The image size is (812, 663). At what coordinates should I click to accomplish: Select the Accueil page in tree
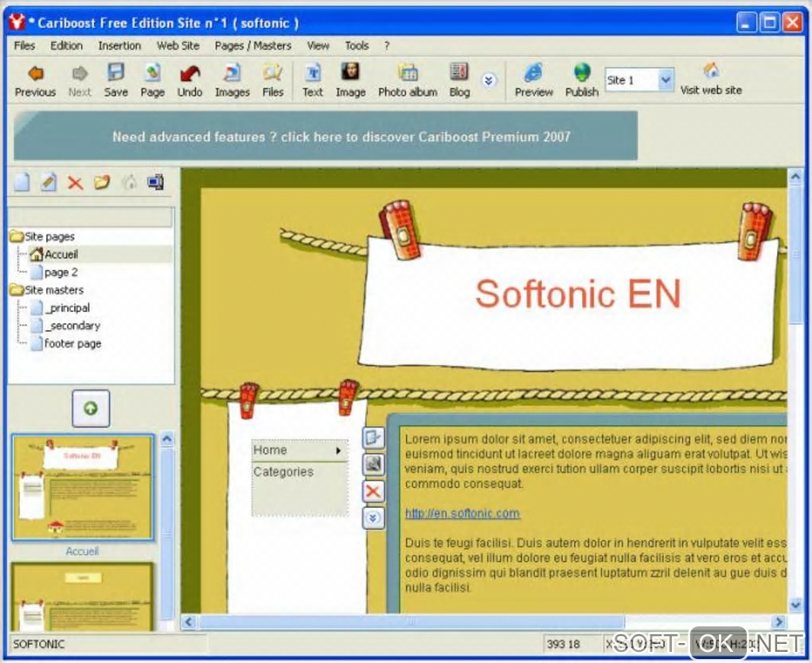pos(61,254)
